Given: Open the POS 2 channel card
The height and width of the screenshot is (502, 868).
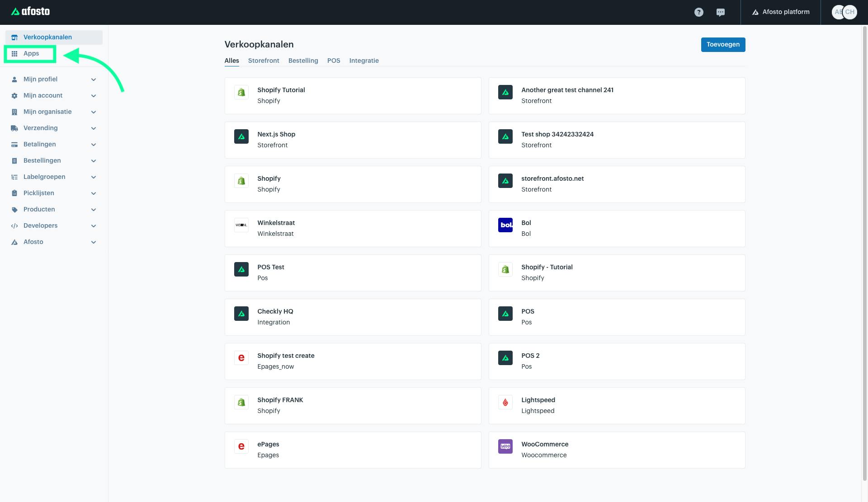Looking at the screenshot, I should [x=617, y=361].
